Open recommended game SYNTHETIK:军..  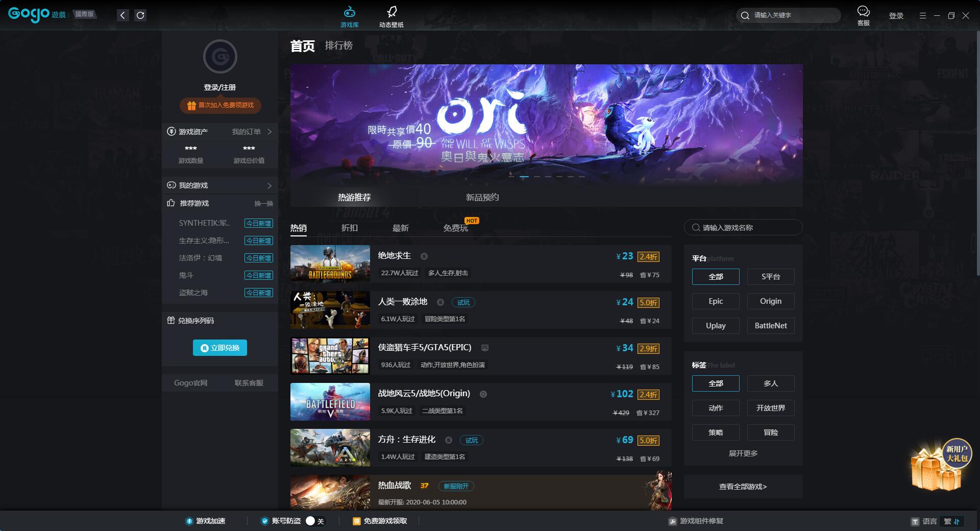pyautogui.click(x=204, y=223)
